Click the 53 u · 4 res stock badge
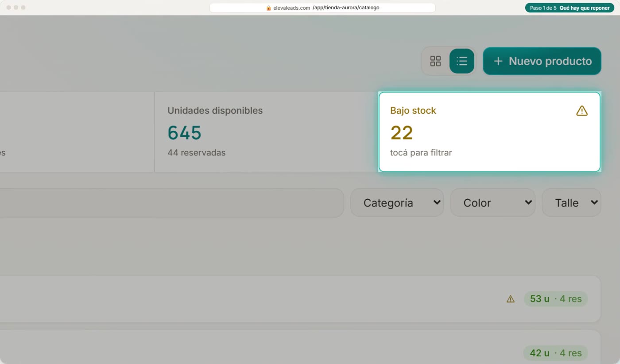 click(x=556, y=299)
